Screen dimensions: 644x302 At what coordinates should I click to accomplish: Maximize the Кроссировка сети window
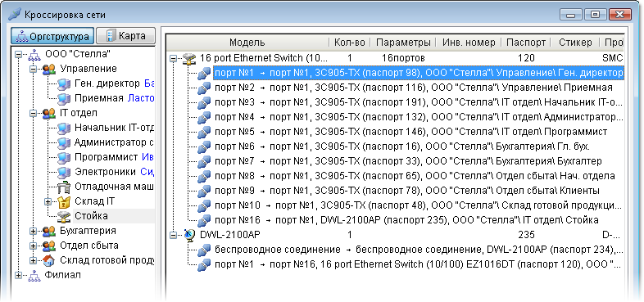pyautogui.click(x=595, y=15)
